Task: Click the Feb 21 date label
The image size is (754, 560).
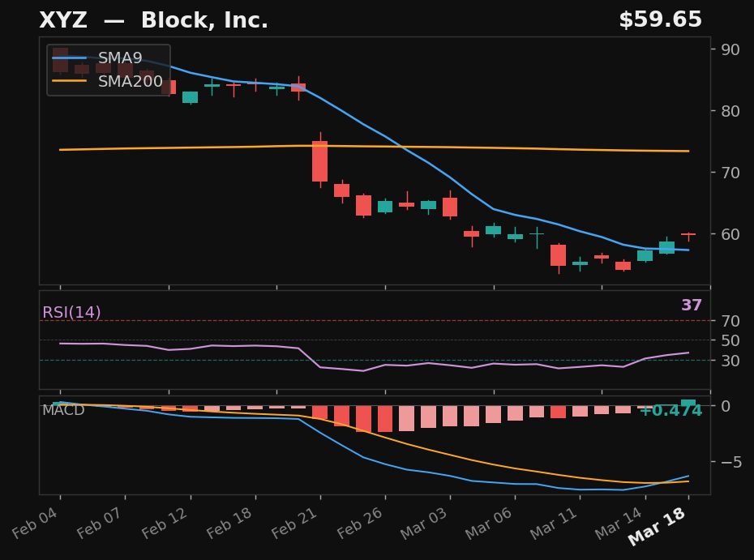Action: coord(294,523)
